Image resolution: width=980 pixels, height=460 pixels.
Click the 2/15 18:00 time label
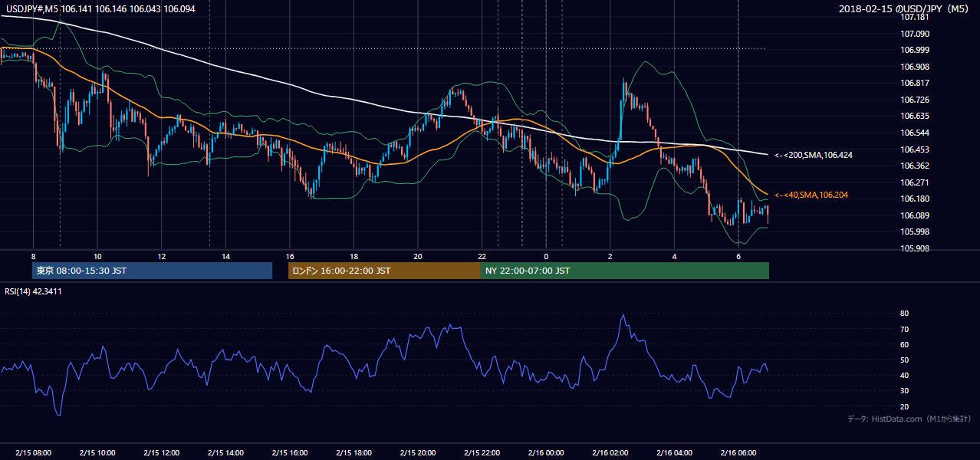point(354,453)
